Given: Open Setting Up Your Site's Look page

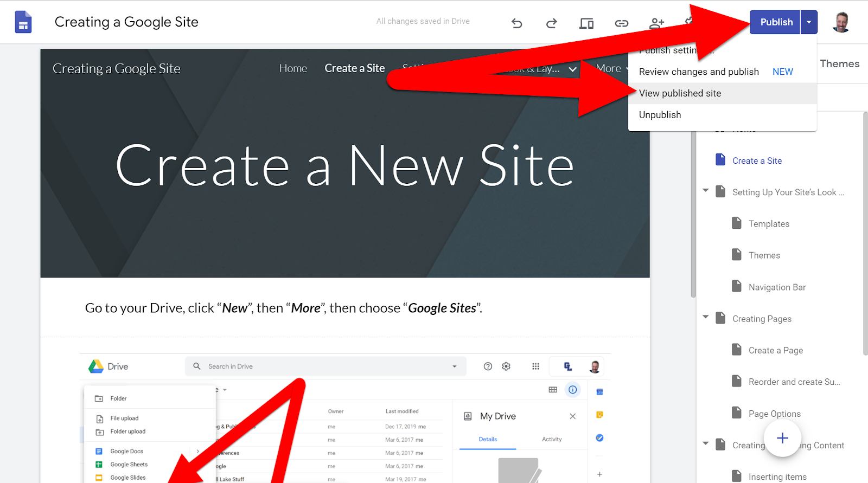Looking at the screenshot, I should click(788, 192).
